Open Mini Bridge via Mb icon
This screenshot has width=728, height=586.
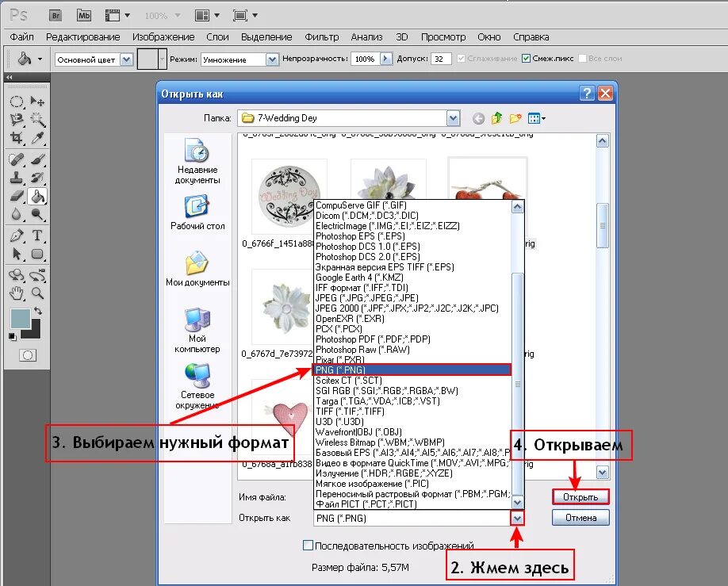point(84,15)
